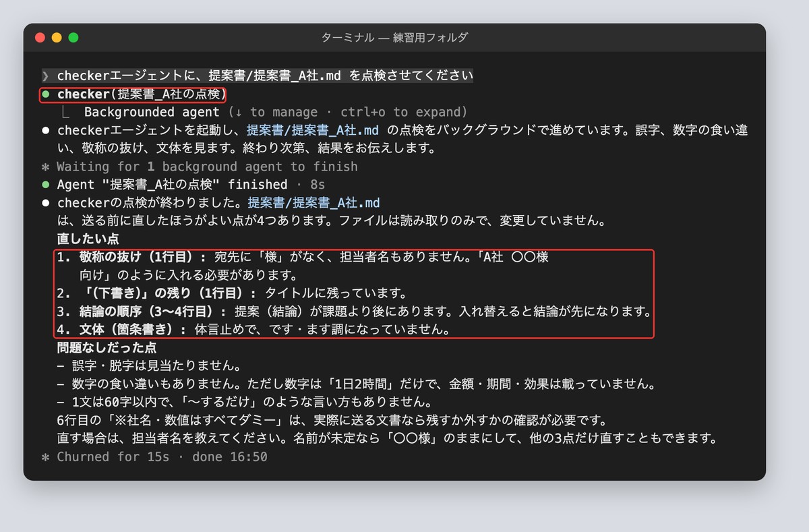Click the 直したい点 heading
The height and width of the screenshot is (532, 809).
click(x=88, y=239)
